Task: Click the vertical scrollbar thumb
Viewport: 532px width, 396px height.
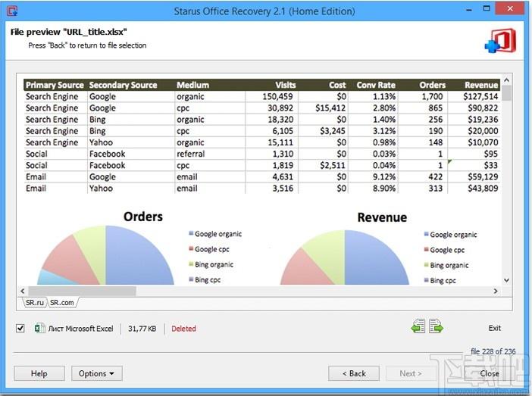Action: pos(506,93)
